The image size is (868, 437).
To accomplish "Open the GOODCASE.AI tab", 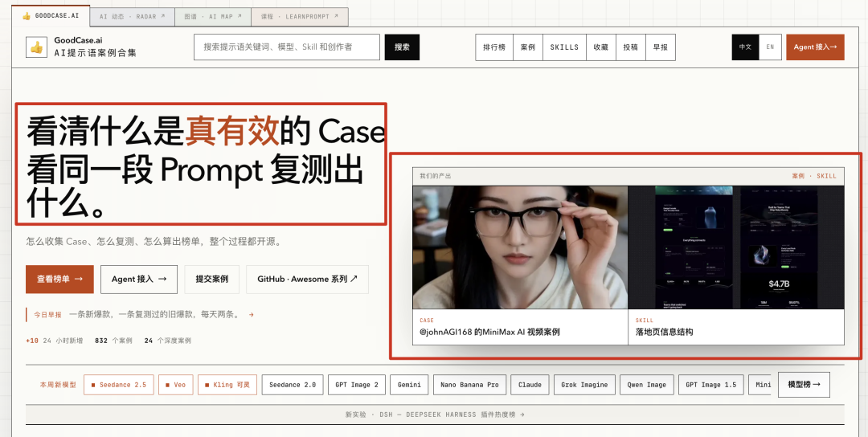I will [x=51, y=16].
